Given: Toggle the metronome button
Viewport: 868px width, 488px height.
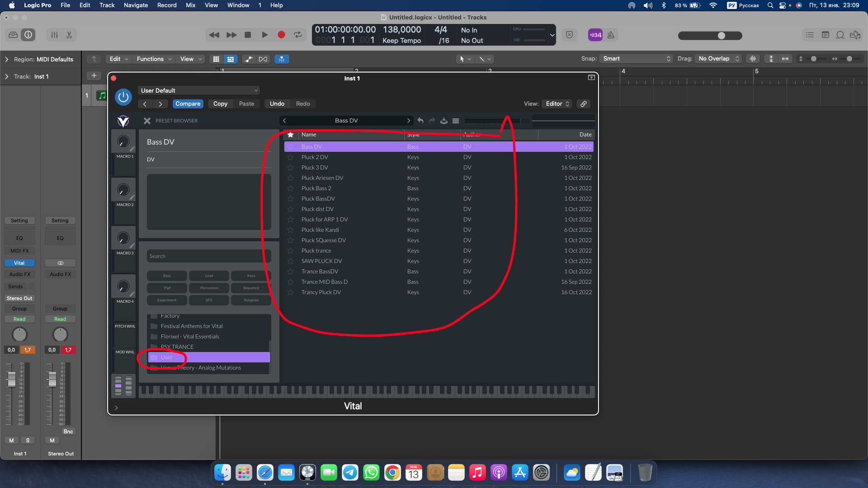Looking at the screenshot, I should (611, 35).
